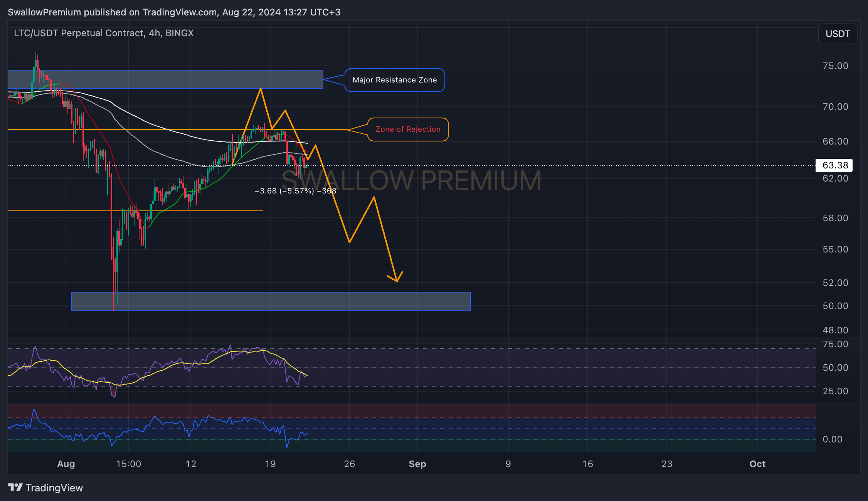Viewport: 868px width, 501px height.
Task: Click the 75.00 price axis label at the top of the main chart
Action: [835, 66]
